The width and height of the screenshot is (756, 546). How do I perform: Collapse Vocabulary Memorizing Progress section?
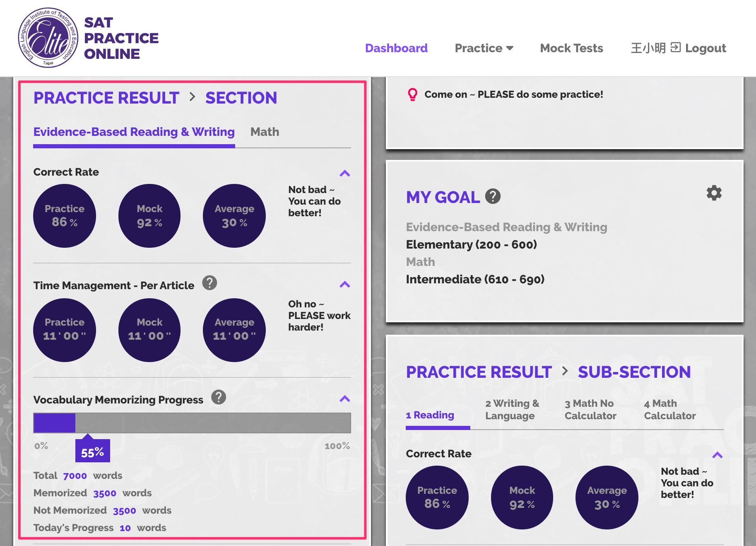point(345,399)
